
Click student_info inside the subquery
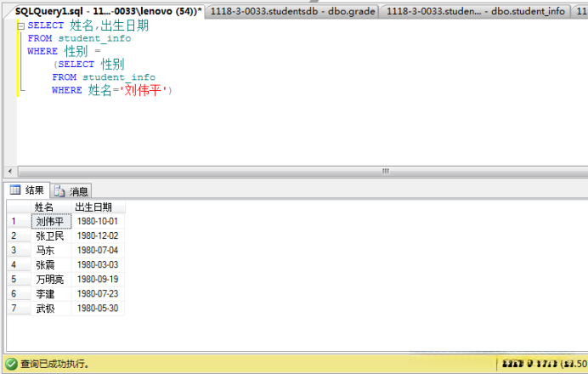(x=119, y=77)
